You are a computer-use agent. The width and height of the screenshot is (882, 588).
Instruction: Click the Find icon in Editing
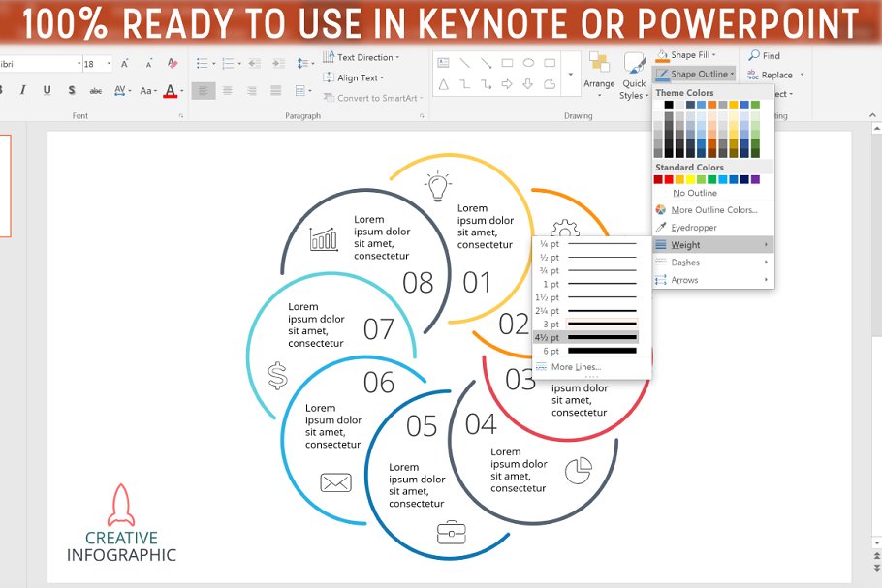[764, 56]
